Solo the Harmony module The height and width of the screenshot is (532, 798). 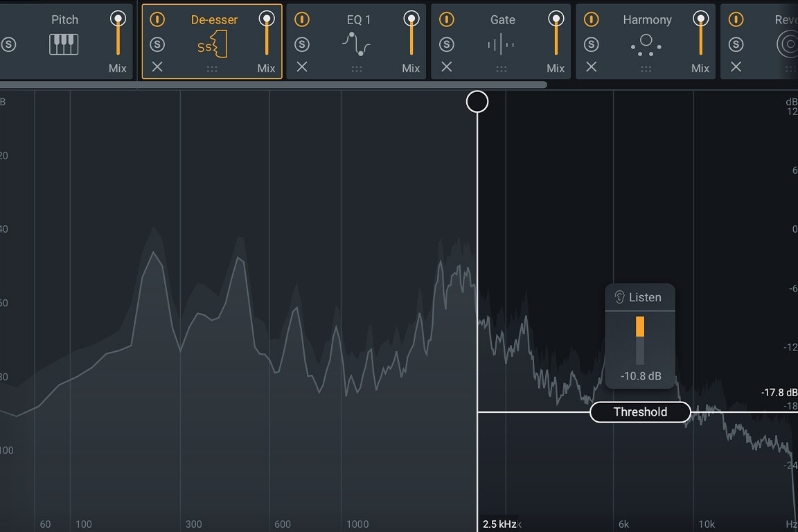(592, 44)
